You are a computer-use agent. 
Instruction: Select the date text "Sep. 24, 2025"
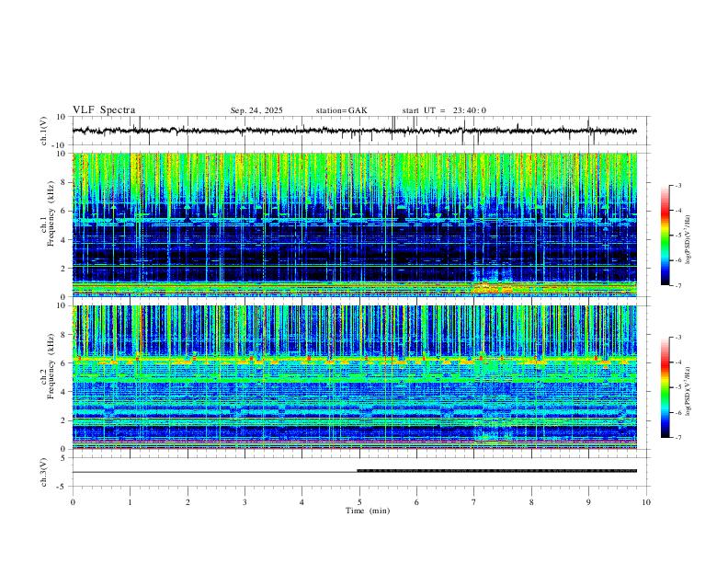tap(256, 110)
